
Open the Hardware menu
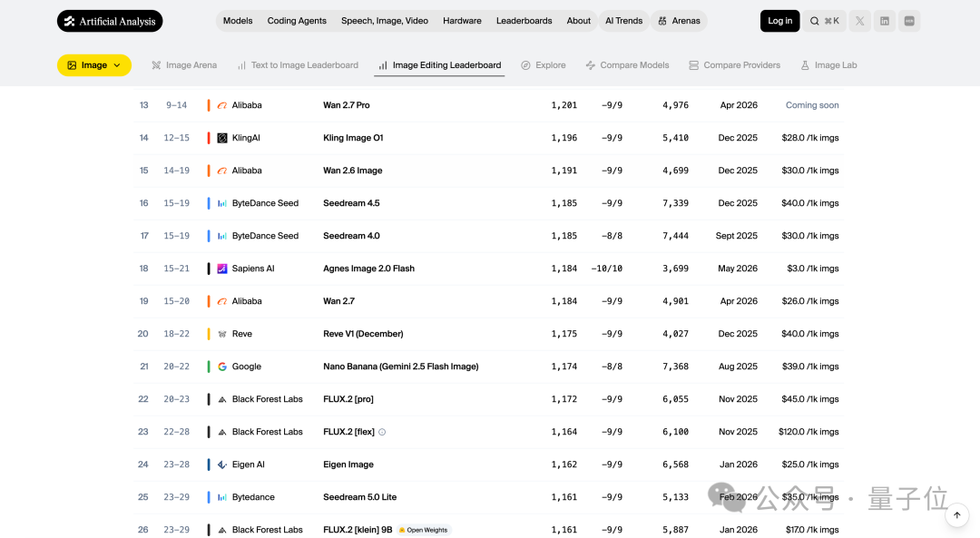click(462, 21)
